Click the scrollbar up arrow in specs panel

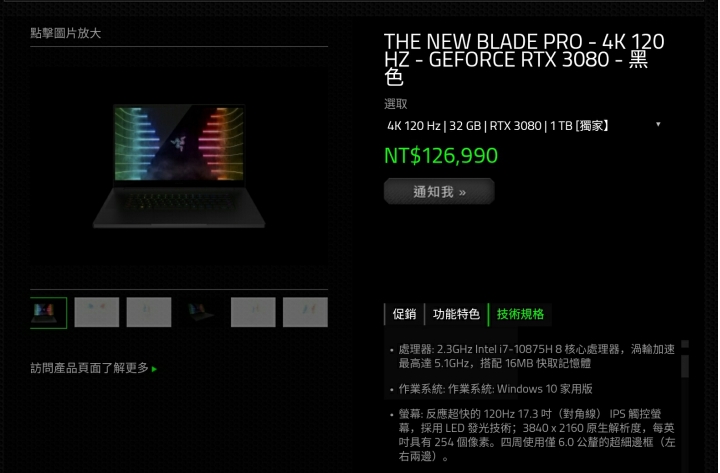(x=685, y=344)
